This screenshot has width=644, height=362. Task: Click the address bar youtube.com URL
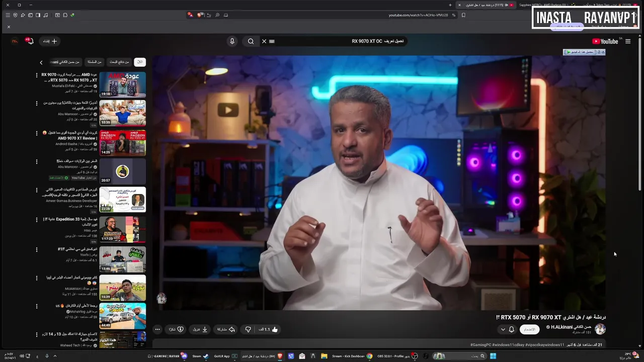[x=419, y=15]
